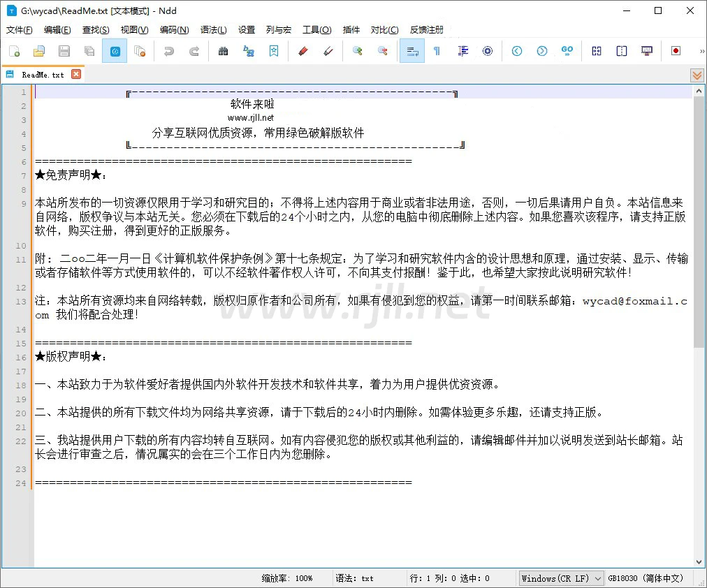Click the Zoom In magnifier icon
The image size is (707, 588).
click(x=357, y=51)
